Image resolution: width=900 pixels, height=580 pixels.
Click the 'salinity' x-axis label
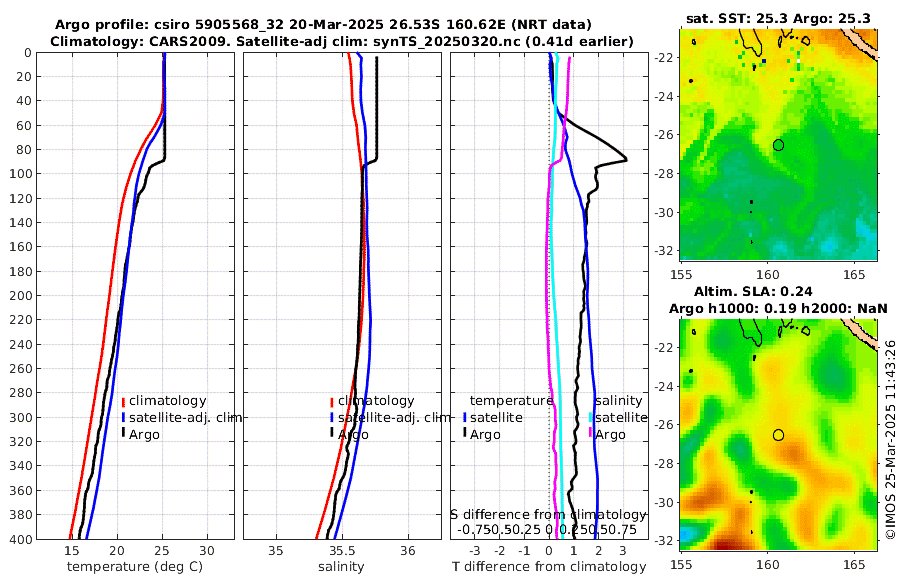coord(341,567)
